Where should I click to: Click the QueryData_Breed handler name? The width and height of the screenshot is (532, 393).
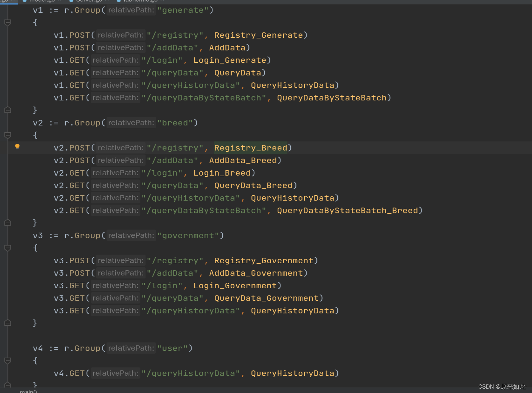(253, 186)
